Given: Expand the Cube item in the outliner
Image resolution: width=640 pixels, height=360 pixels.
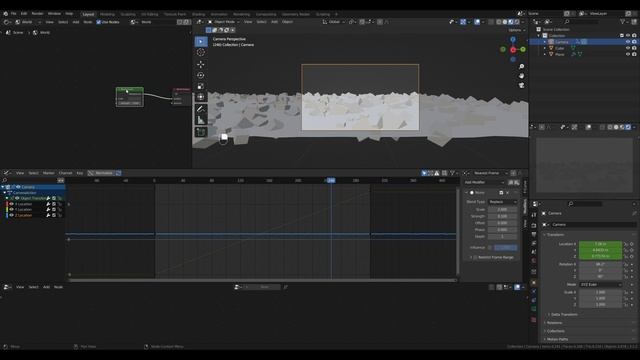Looking at the screenshot, I should point(545,48).
